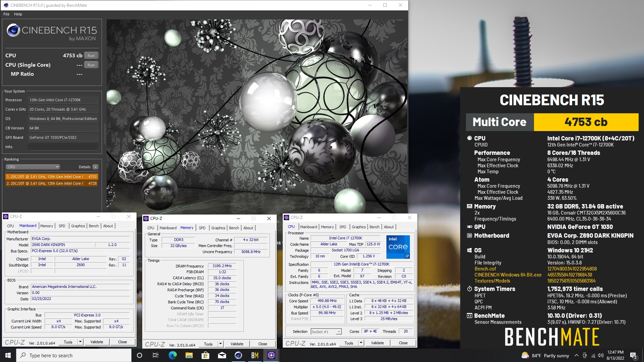This screenshot has width=644, height=362.
Task: Open the Ranking CPU dropdown
Action: (33, 167)
